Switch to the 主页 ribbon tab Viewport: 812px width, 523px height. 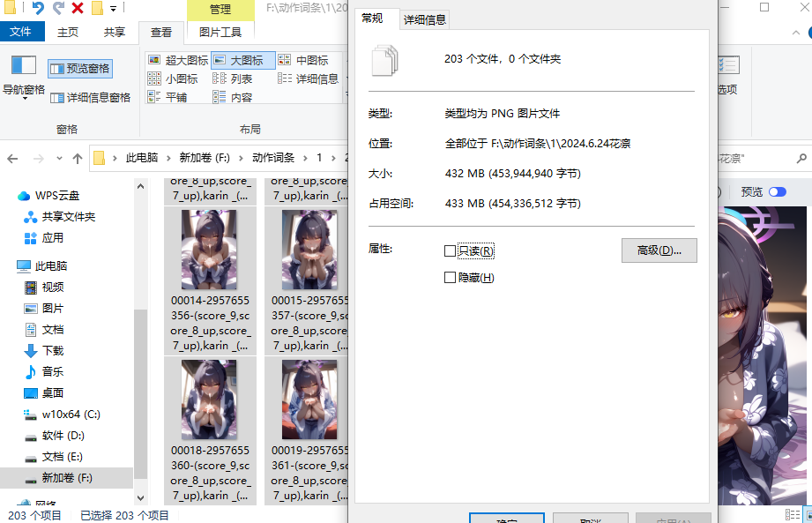tap(68, 32)
